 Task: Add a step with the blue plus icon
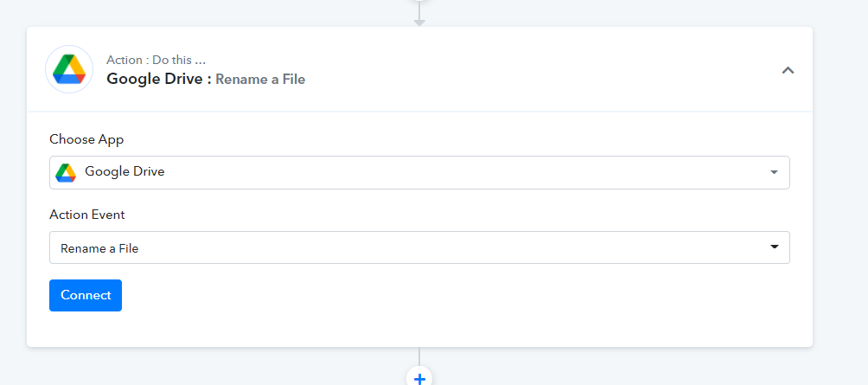click(419, 378)
